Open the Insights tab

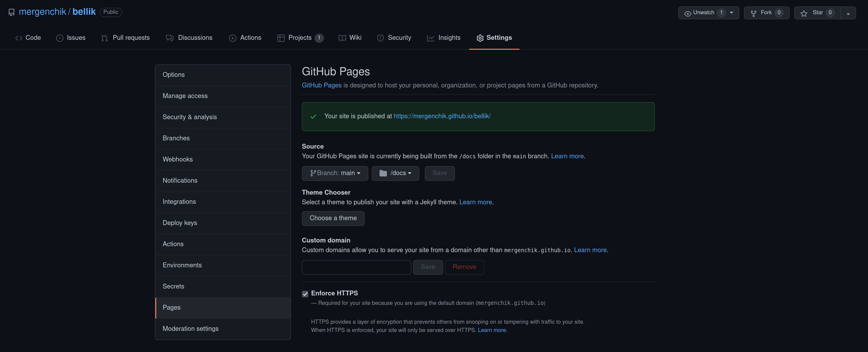coord(443,38)
